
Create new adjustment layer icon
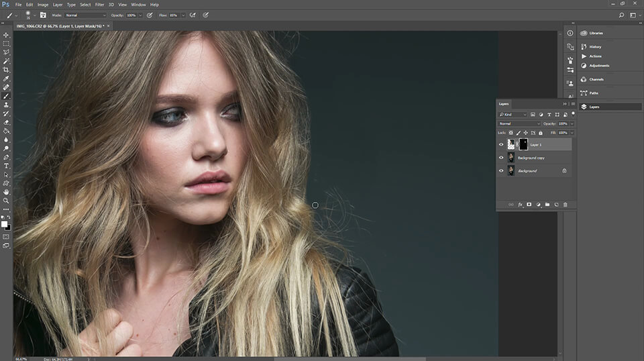(538, 205)
